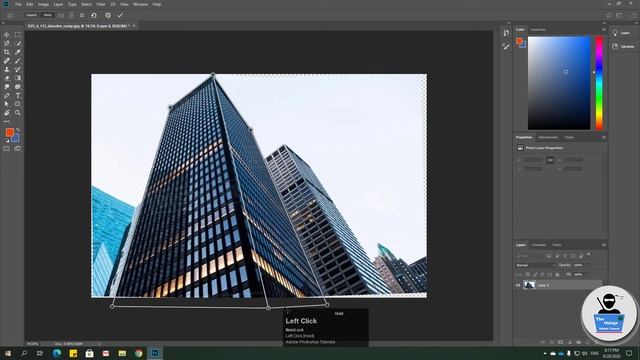Open the Color panel options menu
The image size is (640, 360).
pos(604,30)
